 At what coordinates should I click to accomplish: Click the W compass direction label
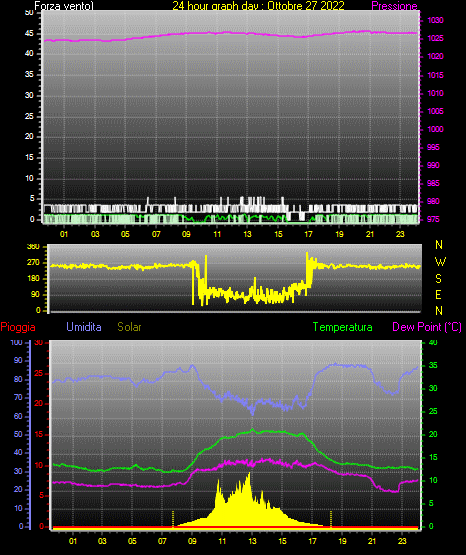coord(440,262)
